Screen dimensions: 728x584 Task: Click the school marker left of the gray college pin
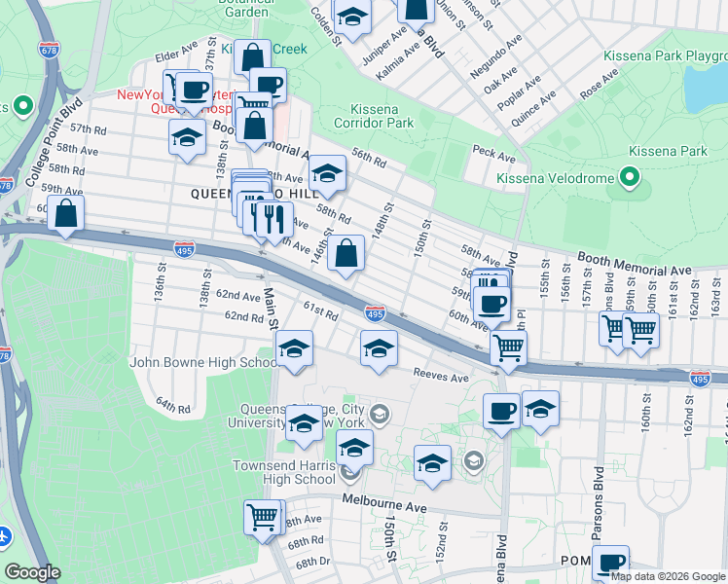tap(432, 464)
